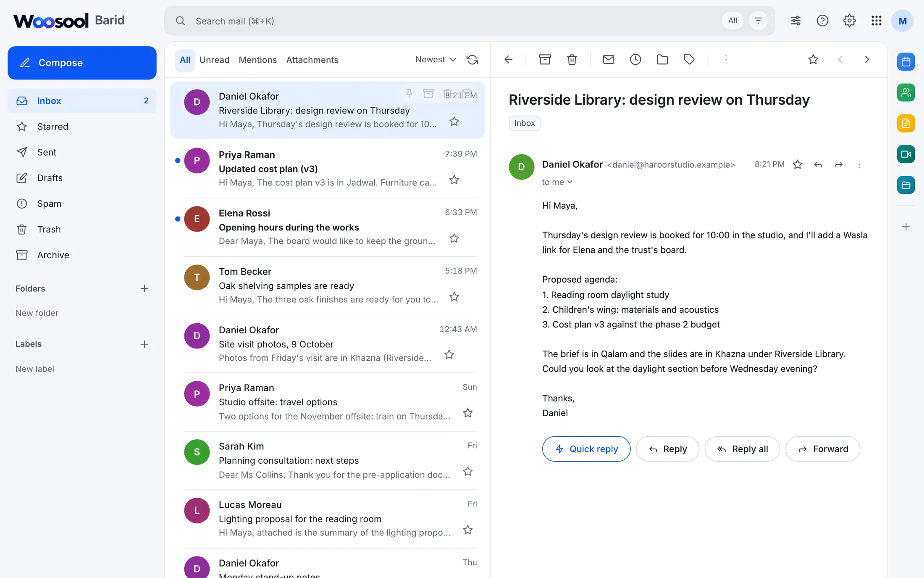This screenshot has height=578, width=924.
Task: Open display adjustments sliders icon
Action: [795, 21]
